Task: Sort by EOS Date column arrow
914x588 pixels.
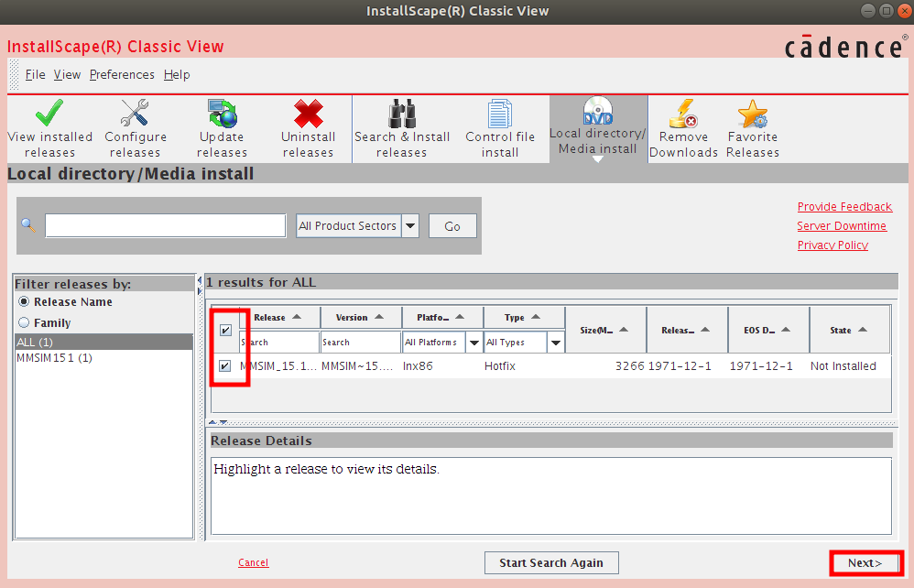Action: pyautogui.click(x=786, y=330)
